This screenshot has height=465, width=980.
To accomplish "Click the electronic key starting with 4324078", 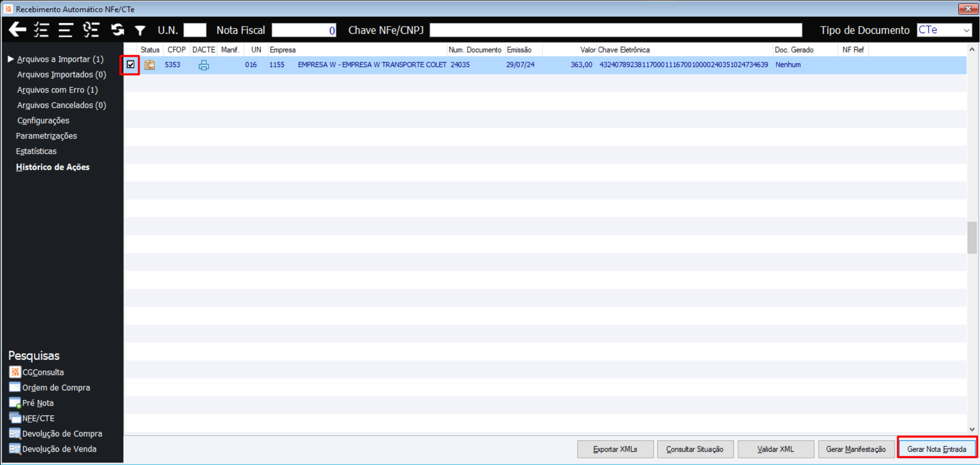I will tap(684, 65).
